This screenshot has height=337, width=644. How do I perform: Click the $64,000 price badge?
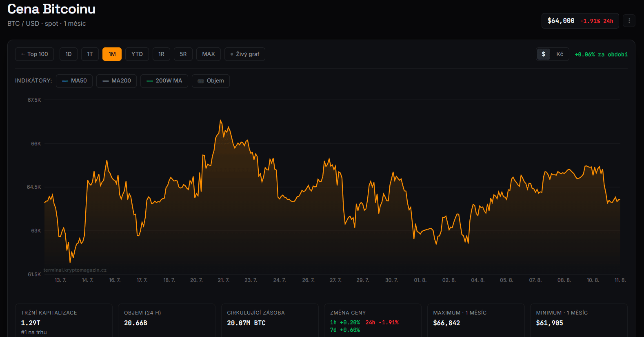(561, 21)
